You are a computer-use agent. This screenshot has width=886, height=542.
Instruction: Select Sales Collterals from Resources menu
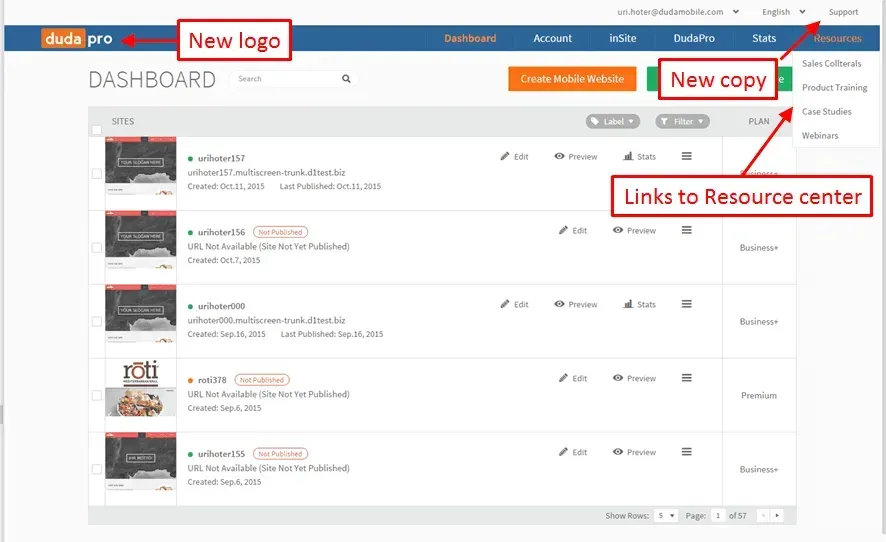click(832, 64)
